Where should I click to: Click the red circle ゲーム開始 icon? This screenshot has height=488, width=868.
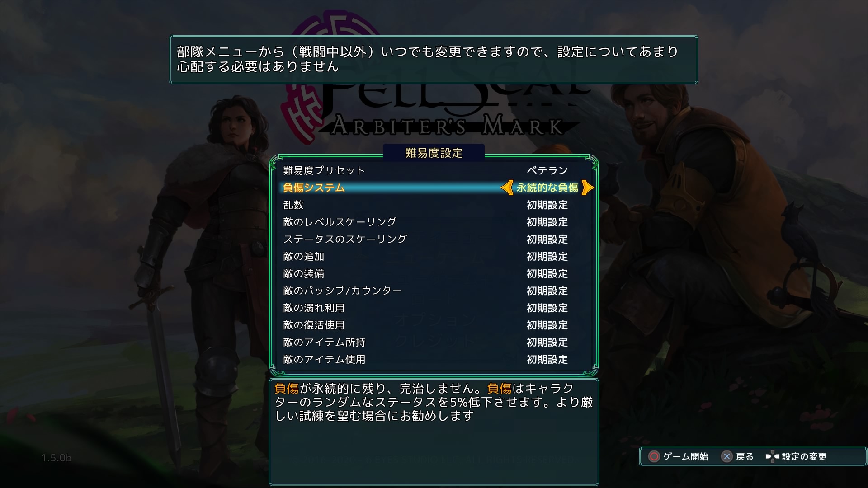coord(654,457)
